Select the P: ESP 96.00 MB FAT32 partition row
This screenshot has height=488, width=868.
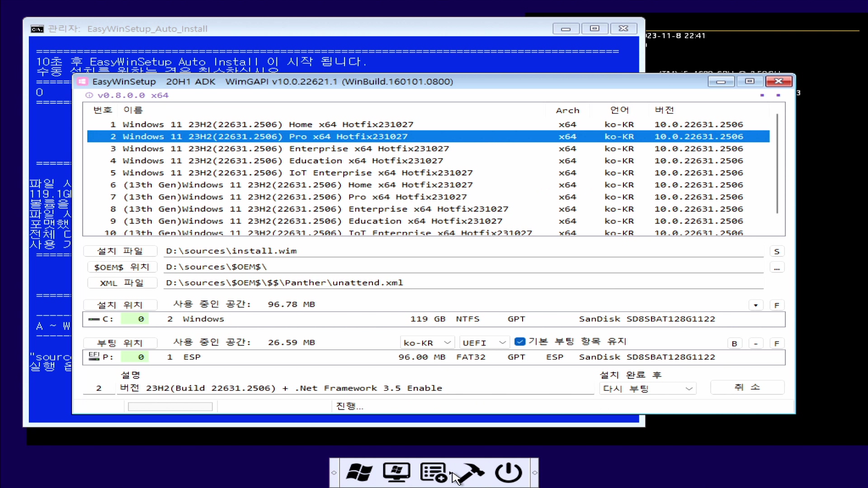[x=434, y=357]
